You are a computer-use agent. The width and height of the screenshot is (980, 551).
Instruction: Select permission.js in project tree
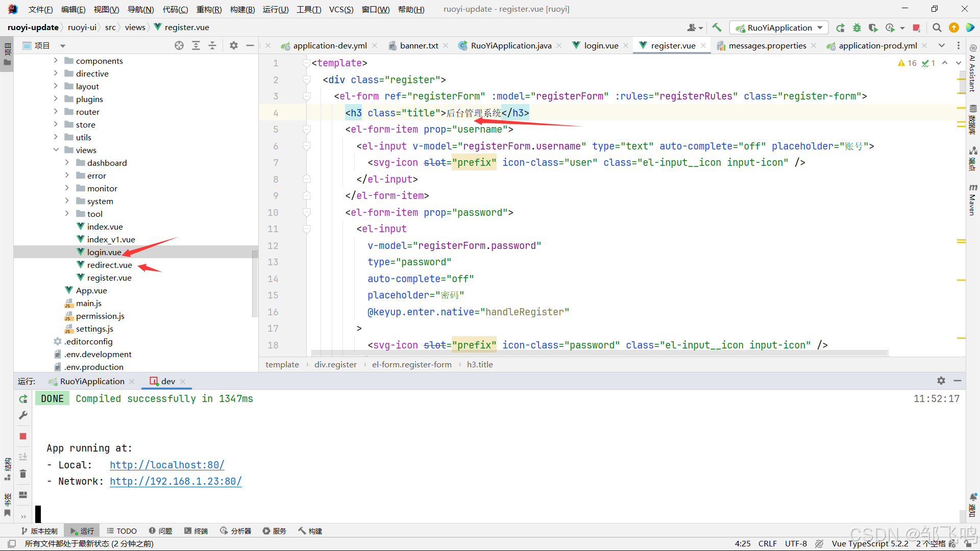tap(100, 316)
